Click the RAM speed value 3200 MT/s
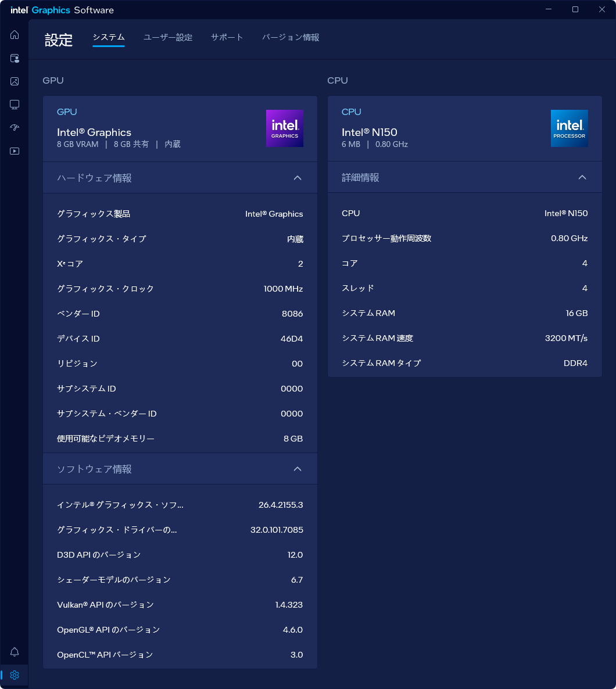The width and height of the screenshot is (616, 689). click(x=567, y=338)
